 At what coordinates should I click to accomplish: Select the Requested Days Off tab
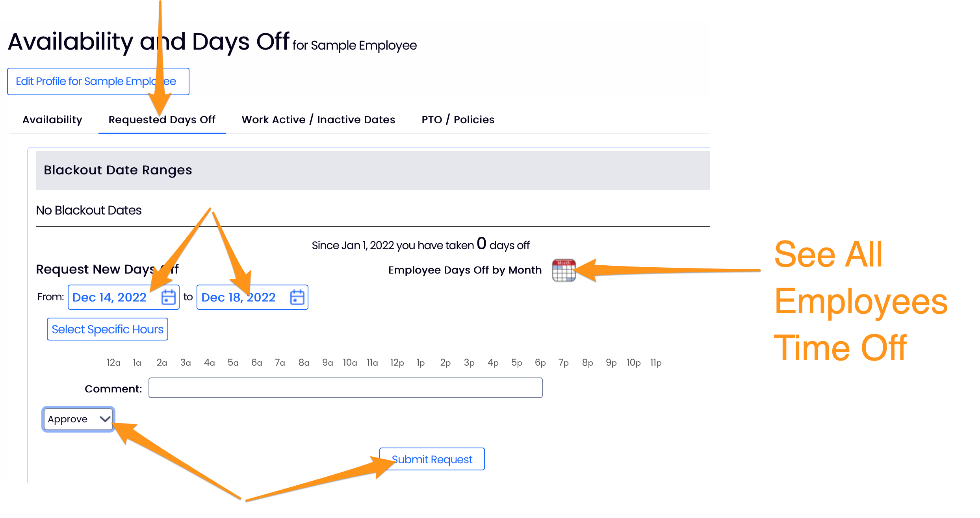[x=162, y=120]
